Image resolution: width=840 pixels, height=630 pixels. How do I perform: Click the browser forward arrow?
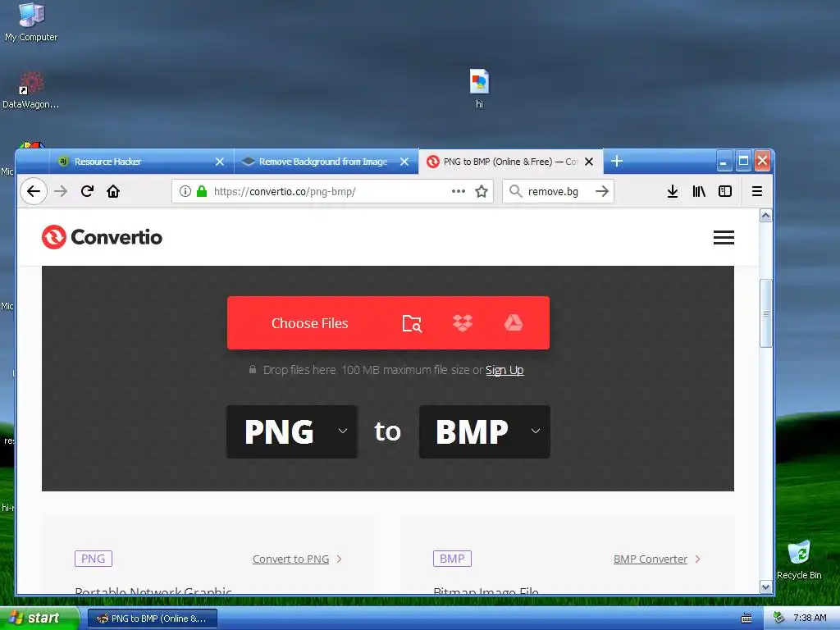pyautogui.click(x=61, y=191)
